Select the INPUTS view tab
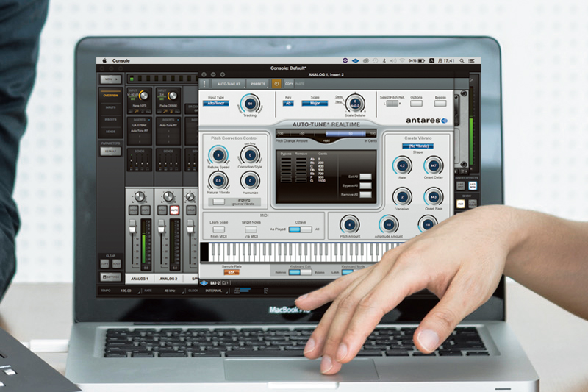The width and height of the screenshot is (588, 392). [x=110, y=107]
